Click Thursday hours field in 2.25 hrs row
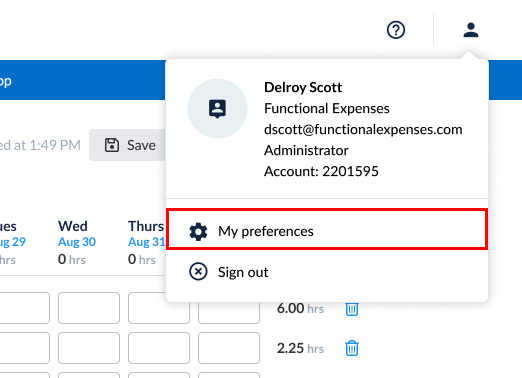 tap(159, 348)
